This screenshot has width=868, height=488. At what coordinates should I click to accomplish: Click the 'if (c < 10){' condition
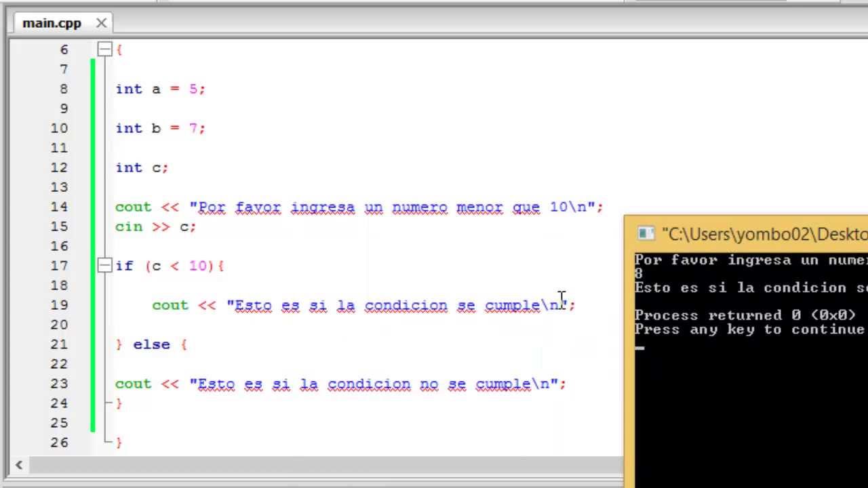tap(170, 266)
